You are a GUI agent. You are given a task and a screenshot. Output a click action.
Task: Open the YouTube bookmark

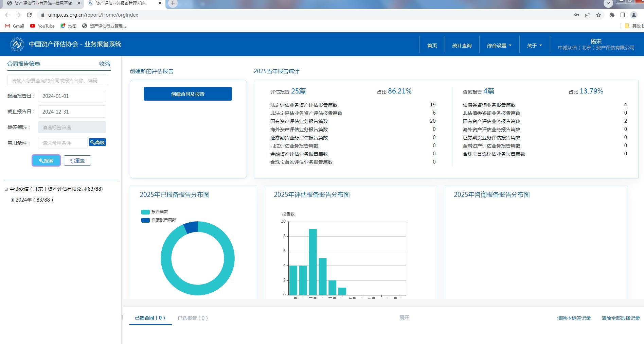tap(42, 26)
